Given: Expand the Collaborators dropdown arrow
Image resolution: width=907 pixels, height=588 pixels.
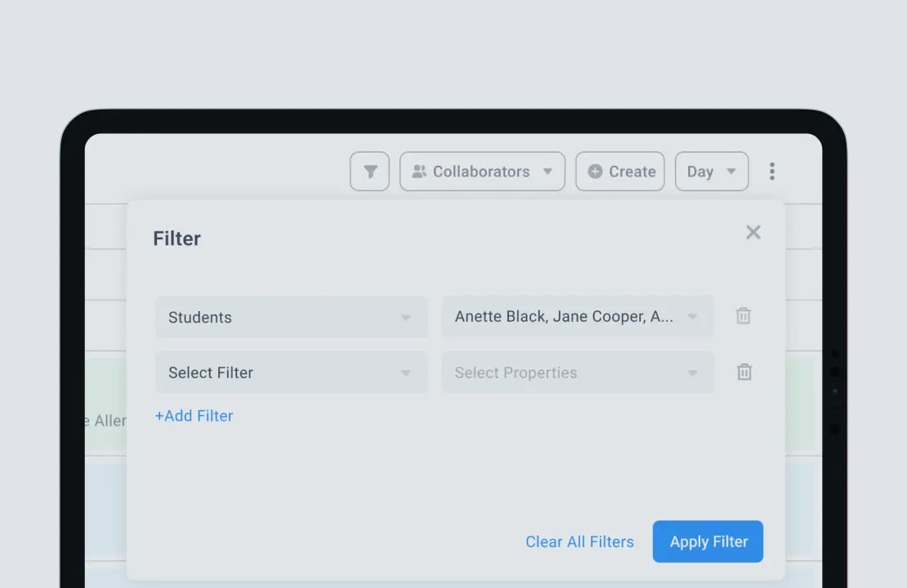Looking at the screenshot, I should [547, 171].
